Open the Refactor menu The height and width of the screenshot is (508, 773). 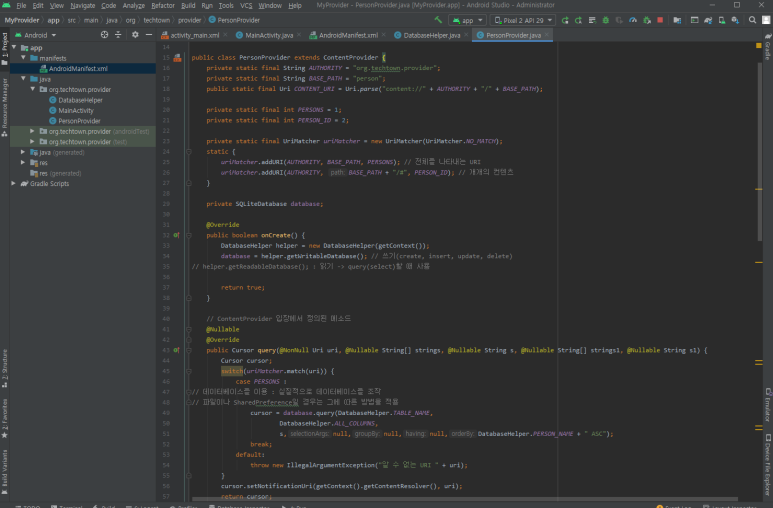163,5
